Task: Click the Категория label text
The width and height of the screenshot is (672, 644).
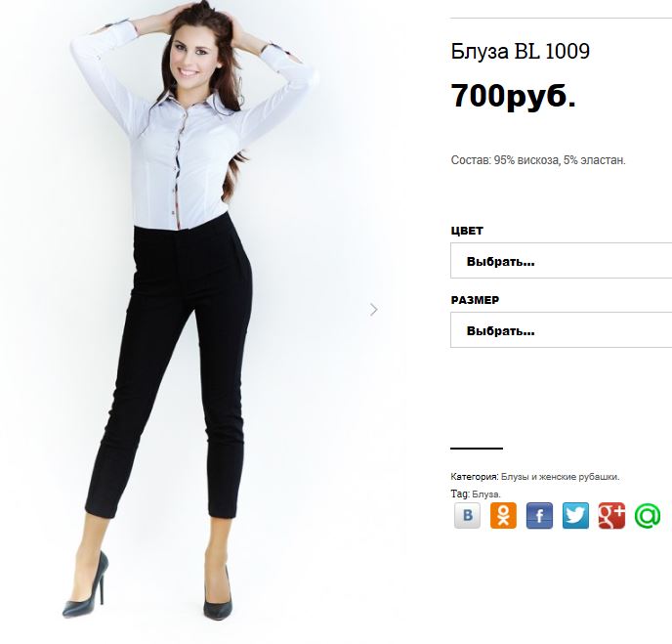Action: [x=475, y=477]
